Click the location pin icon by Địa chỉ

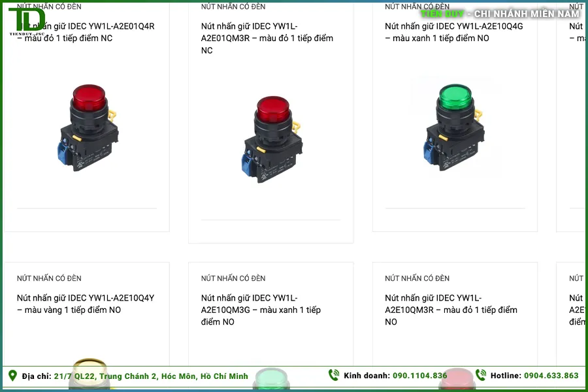click(x=12, y=376)
